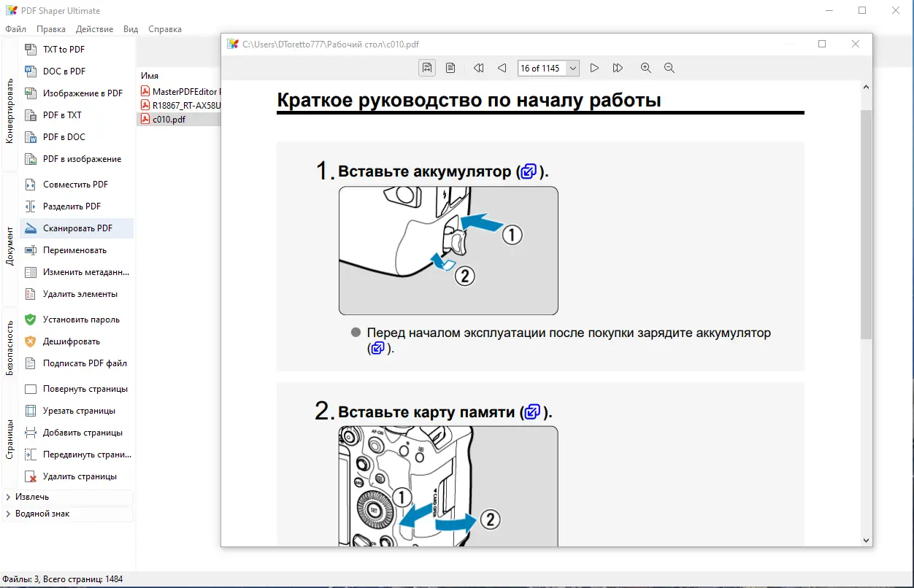Jump to the last PDF page
The image size is (914, 588).
click(x=618, y=67)
